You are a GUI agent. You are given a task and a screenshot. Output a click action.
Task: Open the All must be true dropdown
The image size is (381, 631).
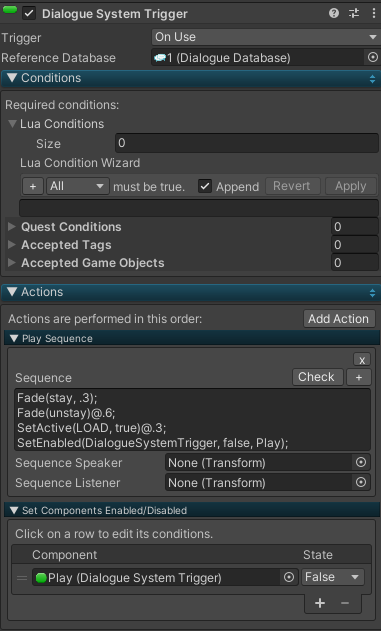pyautogui.click(x=78, y=186)
